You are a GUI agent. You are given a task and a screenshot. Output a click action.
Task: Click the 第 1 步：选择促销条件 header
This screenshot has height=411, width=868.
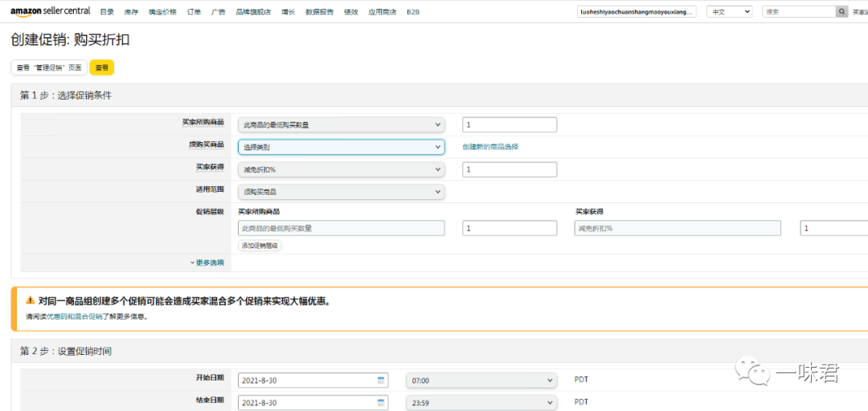66,96
